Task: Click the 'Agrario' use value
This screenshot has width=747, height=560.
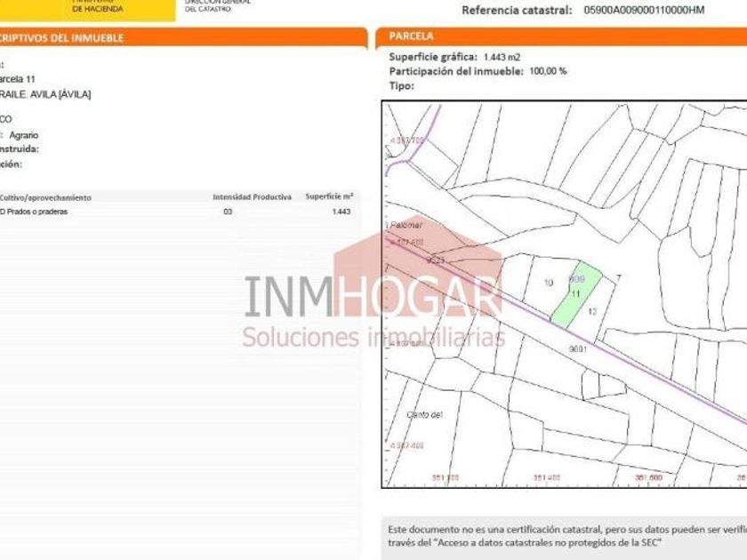Action: pyautogui.click(x=24, y=135)
